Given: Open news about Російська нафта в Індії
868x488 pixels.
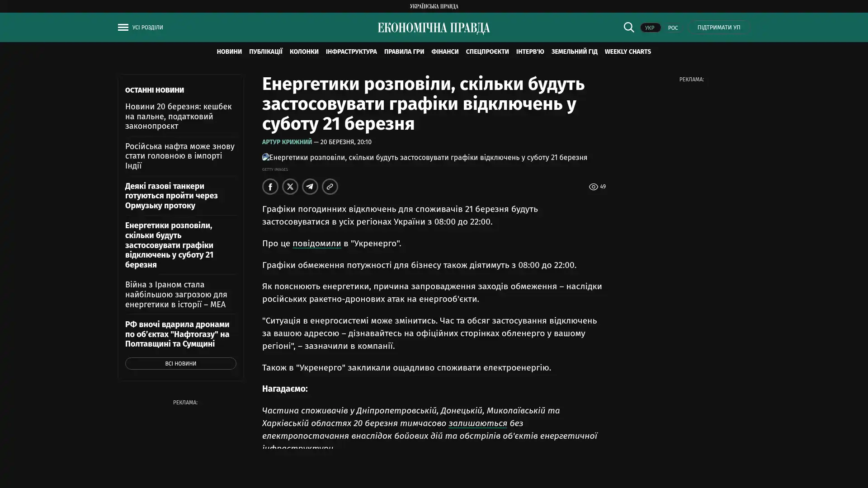Looking at the screenshot, I should (179, 156).
